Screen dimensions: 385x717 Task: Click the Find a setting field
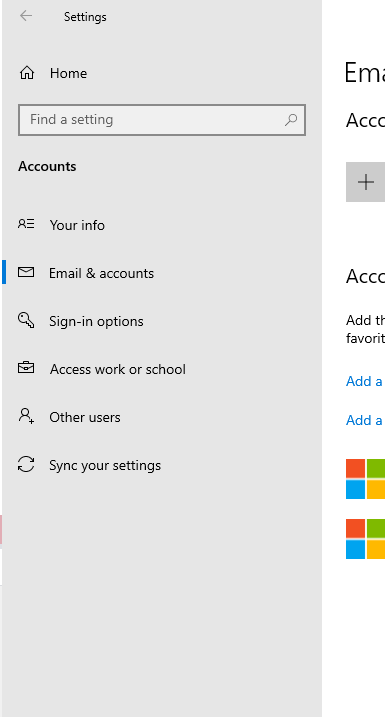[162, 120]
